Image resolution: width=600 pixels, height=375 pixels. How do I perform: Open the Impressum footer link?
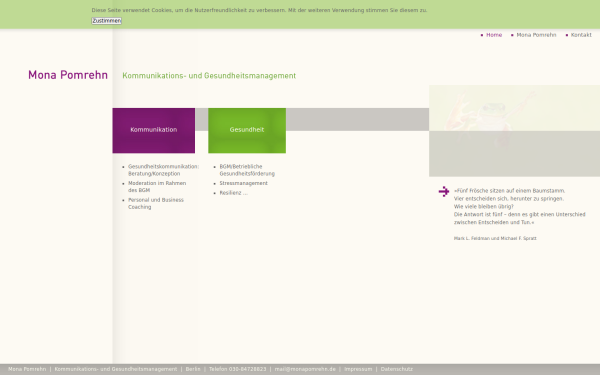pyautogui.click(x=358, y=369)
